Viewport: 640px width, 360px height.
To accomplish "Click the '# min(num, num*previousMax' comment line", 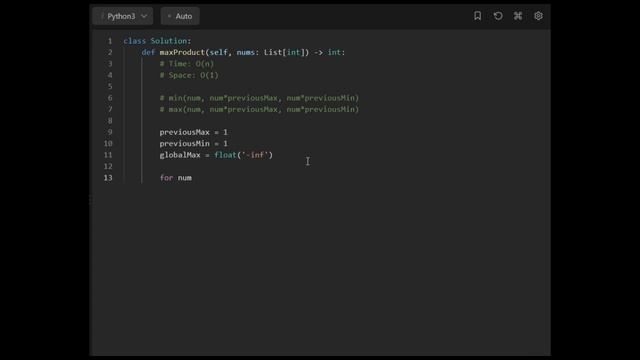I will point(259,98).
